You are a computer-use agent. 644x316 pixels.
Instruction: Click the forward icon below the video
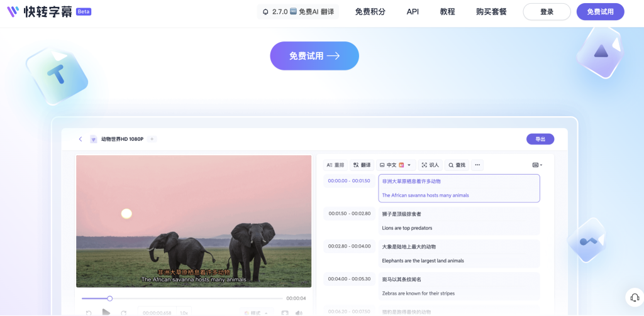click(x=124, y=313)
